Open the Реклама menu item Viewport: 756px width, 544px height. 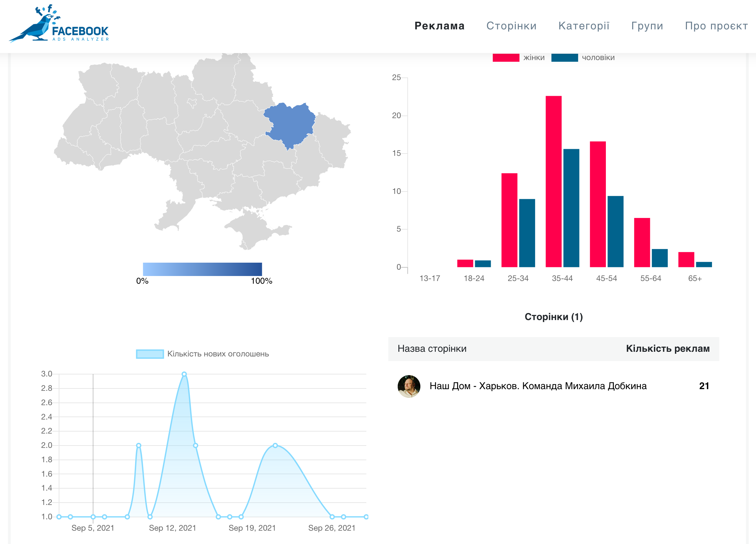439,26
